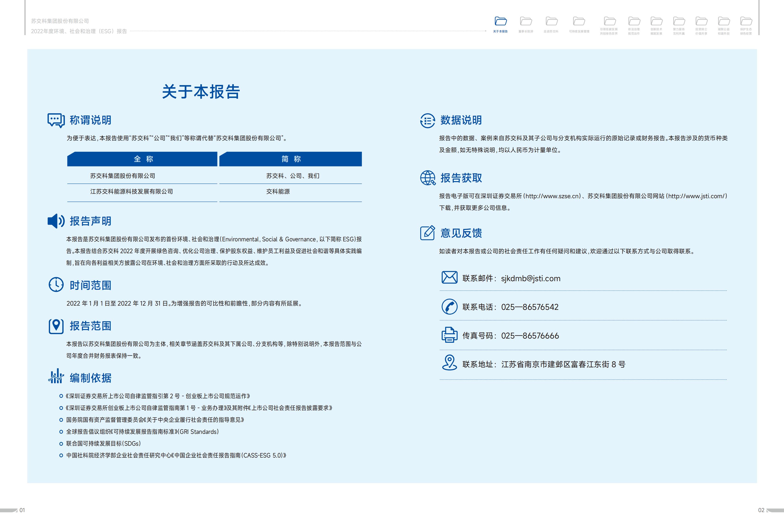Click the phone number 025—86576542
Image resolution: width=784 pixels, height=532 pixels.
pos(530,307)
